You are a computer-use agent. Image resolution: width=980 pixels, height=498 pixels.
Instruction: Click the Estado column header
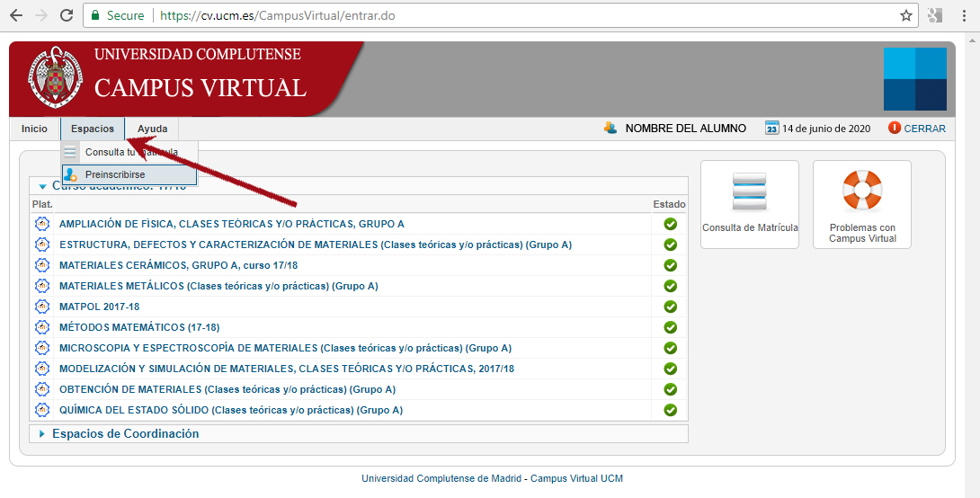tap(670, 204)
